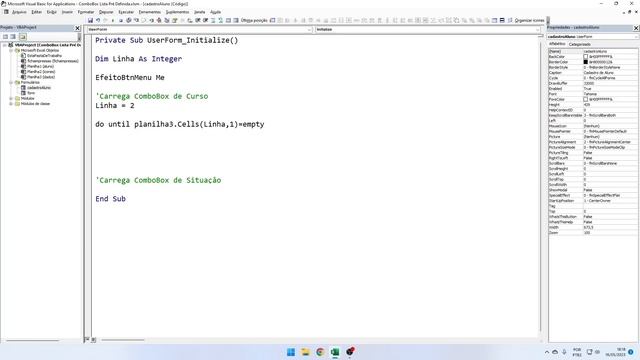640x360 pixels.
Task: Click the Redo arrow icon in toolbar
Action: (x=106, y=20)
